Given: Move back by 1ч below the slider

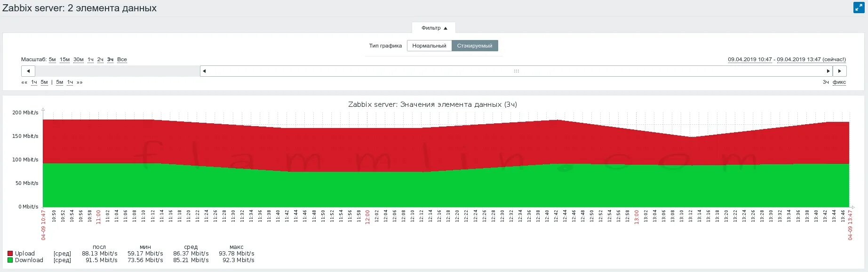Looking at the screenshot, I should click(x=34, y=82).
